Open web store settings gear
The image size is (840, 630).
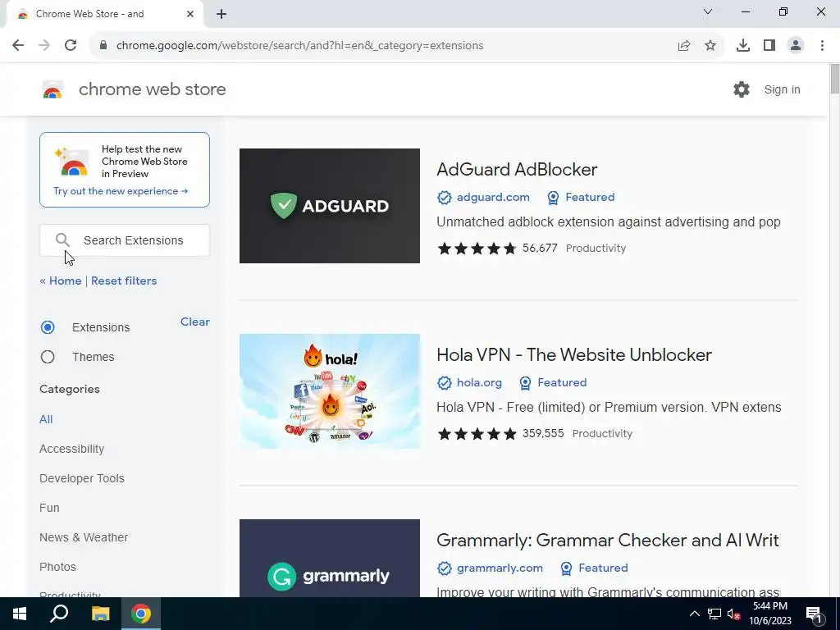742,89
